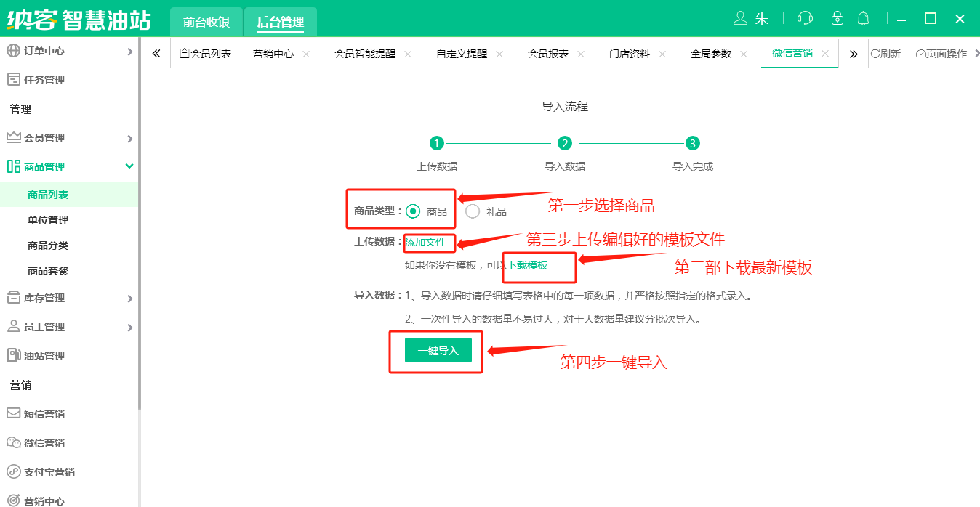
Task: Click the lock screen icon
Action: (x=837, y=18)
